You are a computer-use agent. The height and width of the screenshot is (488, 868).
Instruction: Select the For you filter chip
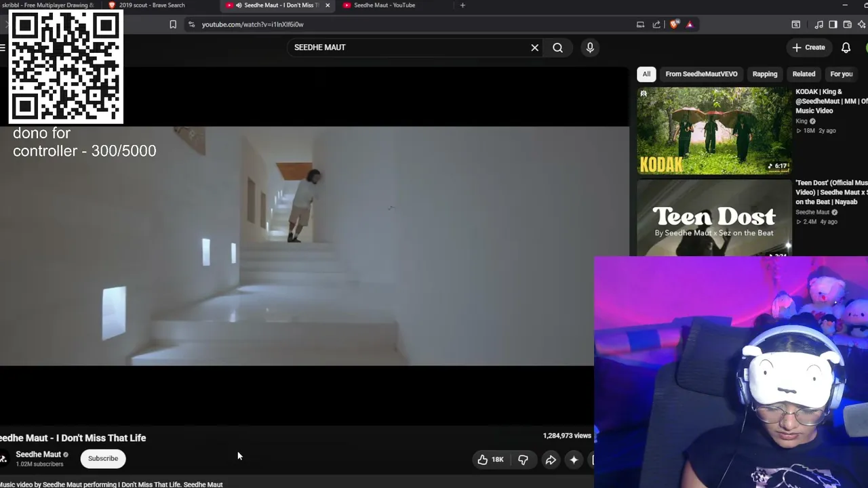tap(842, 74)
